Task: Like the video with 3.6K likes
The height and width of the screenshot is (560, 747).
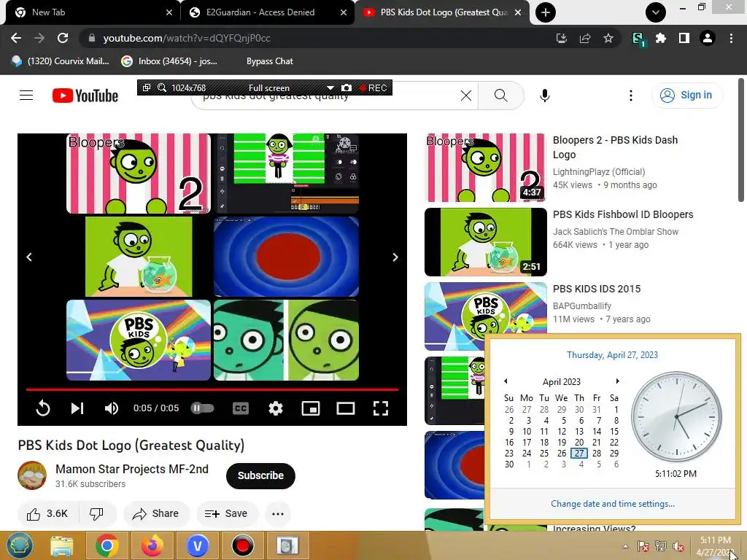Action: (x=47, y=514)
